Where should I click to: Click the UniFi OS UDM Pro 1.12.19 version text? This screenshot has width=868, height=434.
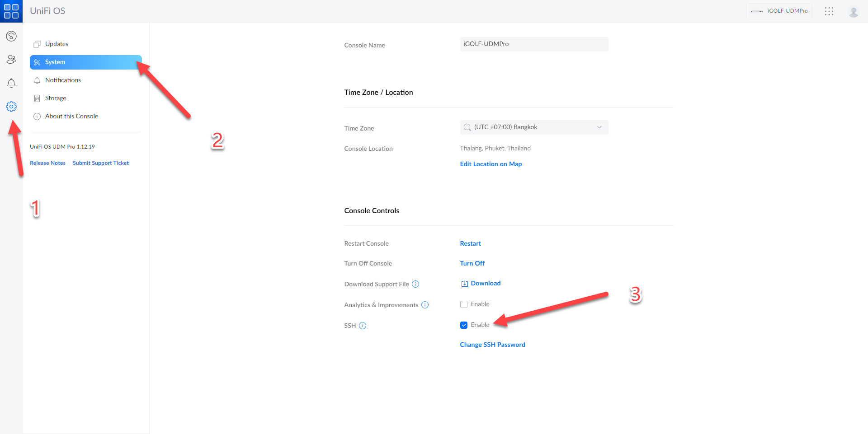(x=62, y=147)
